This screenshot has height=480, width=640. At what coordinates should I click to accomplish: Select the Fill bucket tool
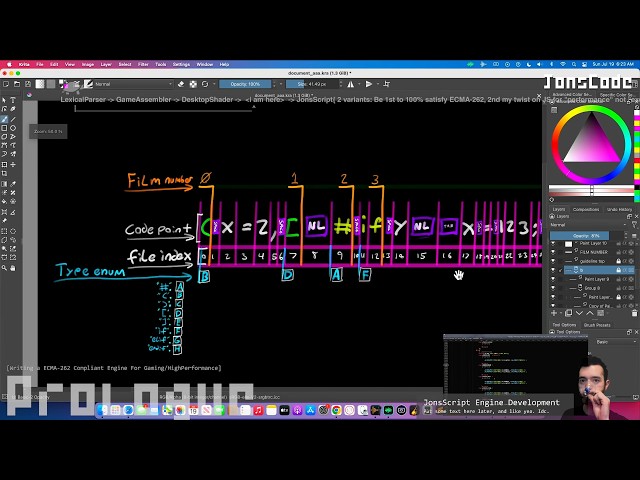tap(4, 201)
